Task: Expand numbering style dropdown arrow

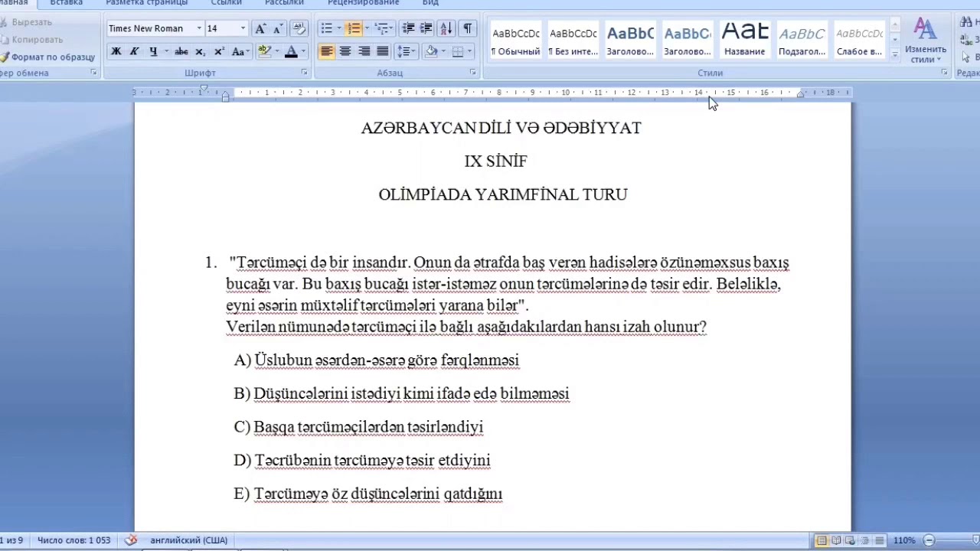Action: pyautogui.click(x=366, y=28)
